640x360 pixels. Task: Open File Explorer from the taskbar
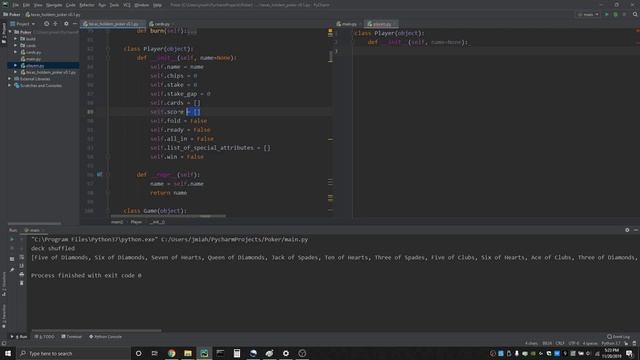click(x=188, y=353)
